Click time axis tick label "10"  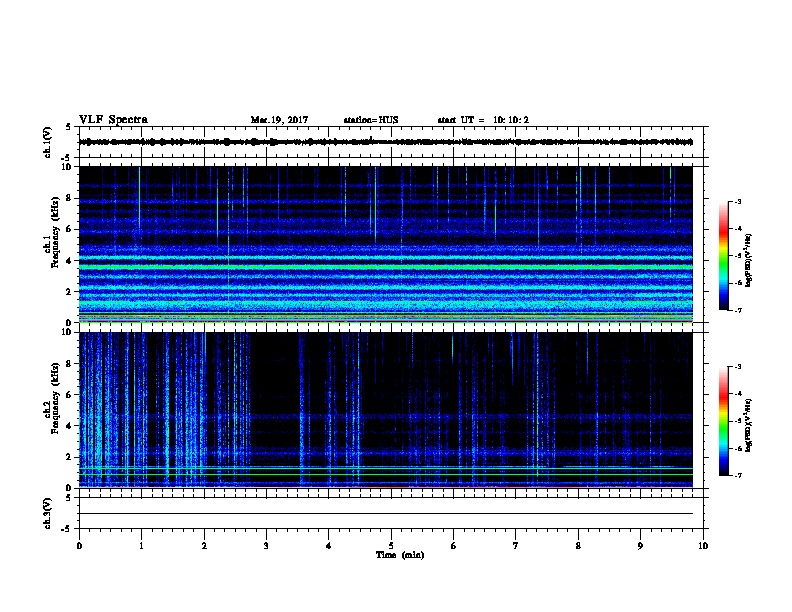703,546
